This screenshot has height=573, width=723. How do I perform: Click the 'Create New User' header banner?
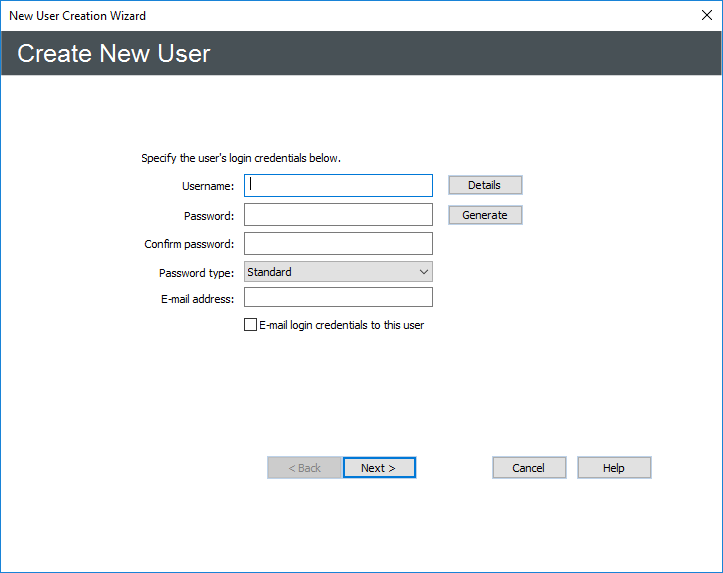click(114, 54)
